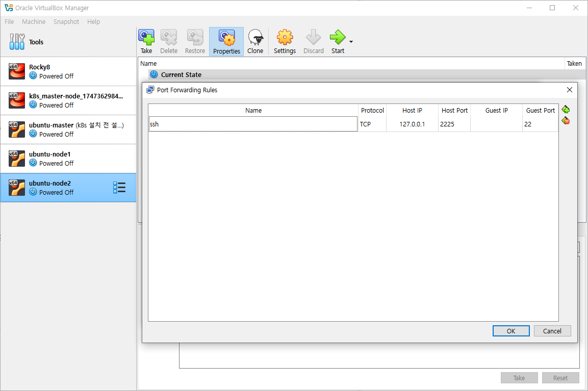The width and height of the screenshot is (588, 391).
Task: Click the Name column header in snapshot list
Action: click(x=351, y=63)
